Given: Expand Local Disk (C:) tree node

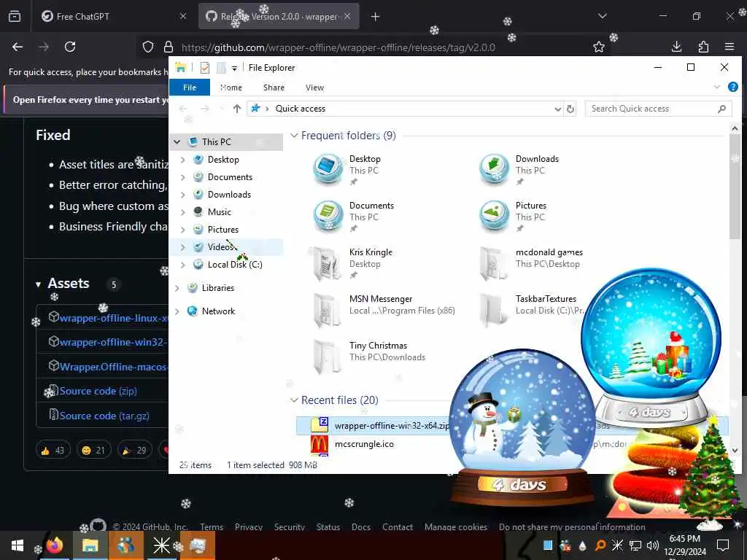Looking at the screenshot, I should pos(183,265).
